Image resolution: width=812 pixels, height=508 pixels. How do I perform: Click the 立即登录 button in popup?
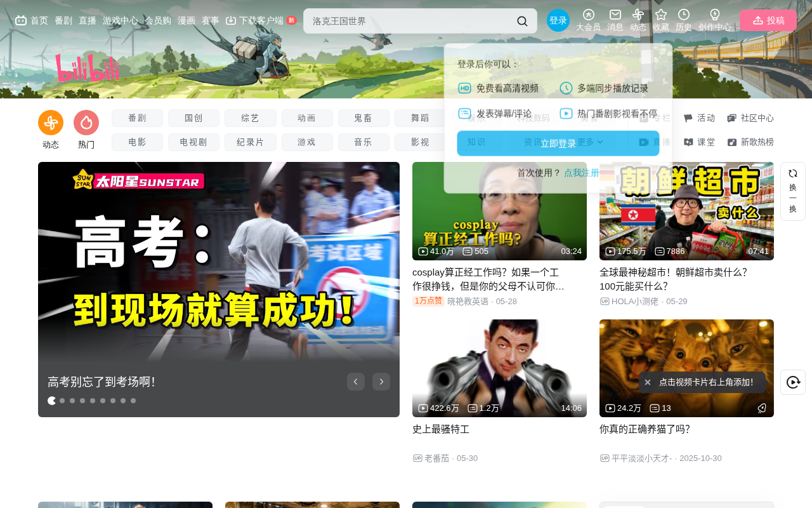[x=558, y=144]
